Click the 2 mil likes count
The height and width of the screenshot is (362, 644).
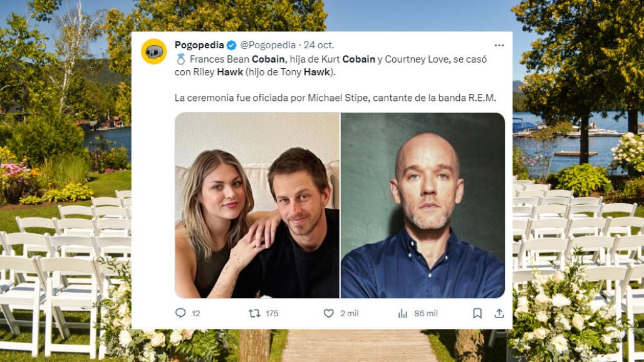(x=349, y=314)
